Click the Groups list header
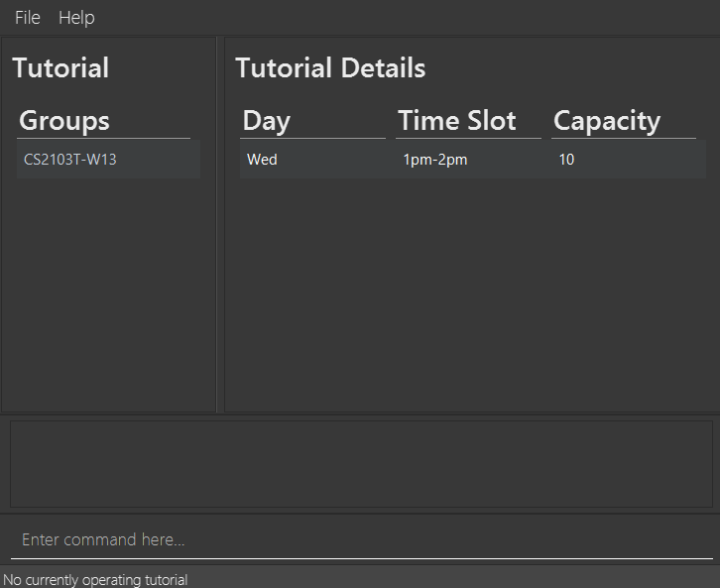 64,121
